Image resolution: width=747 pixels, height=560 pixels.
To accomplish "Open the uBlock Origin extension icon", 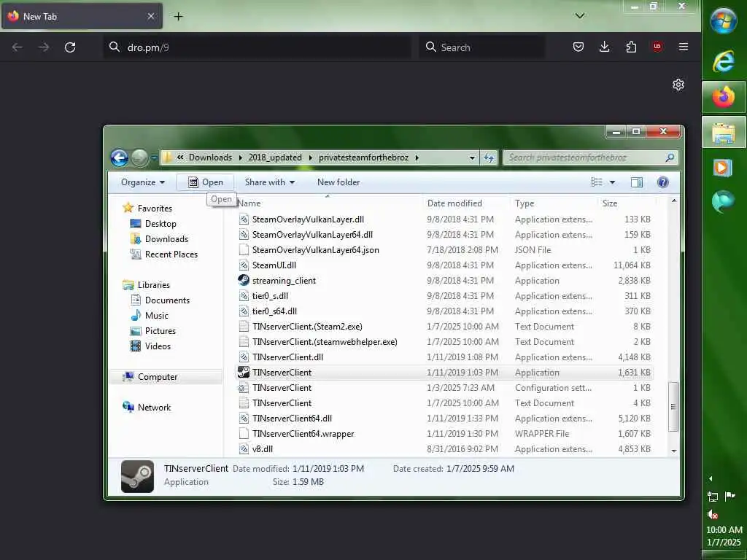I will tap(657, 47).
